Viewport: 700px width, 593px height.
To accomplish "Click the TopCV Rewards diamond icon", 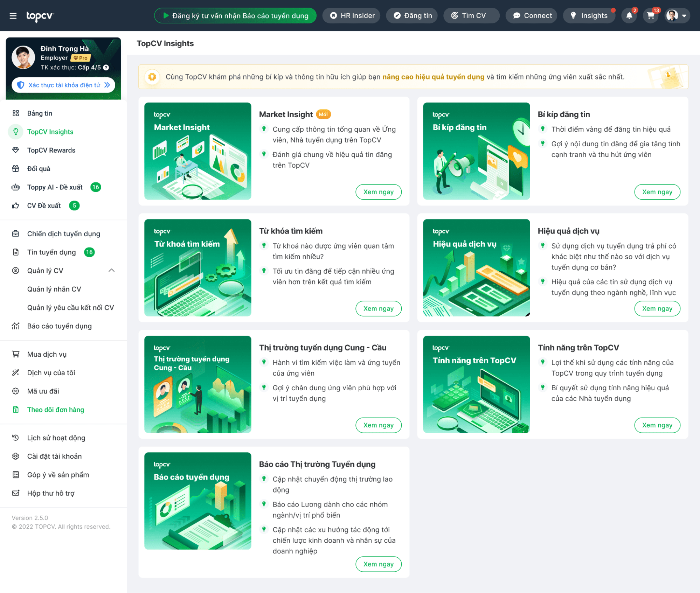I will [16, 150].
